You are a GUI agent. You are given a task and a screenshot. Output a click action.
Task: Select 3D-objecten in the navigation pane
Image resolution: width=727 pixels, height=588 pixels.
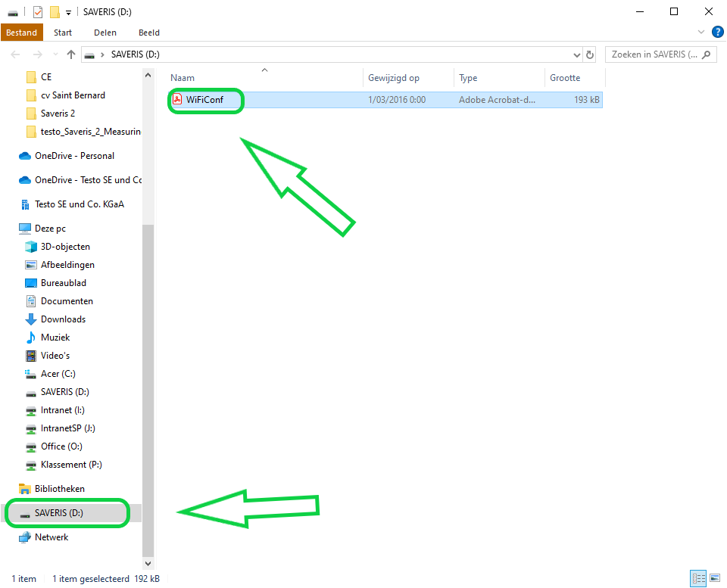pos(65,247)
